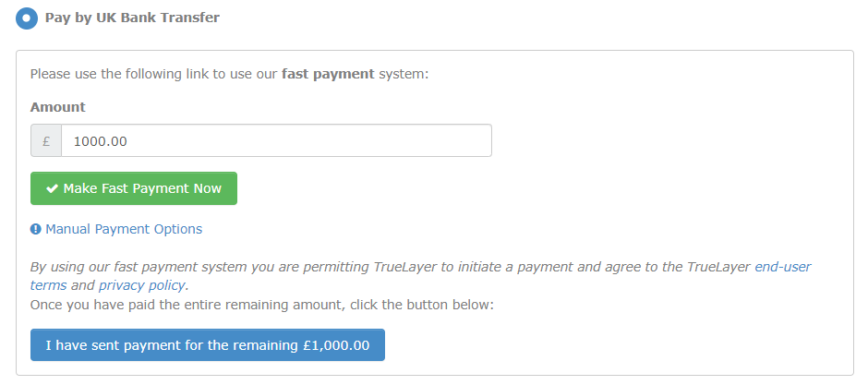The width and height of the screenshot is (868, 385).
Task: Click the word "terms" on the second disclaimer line
Action: tap(48, 285)
